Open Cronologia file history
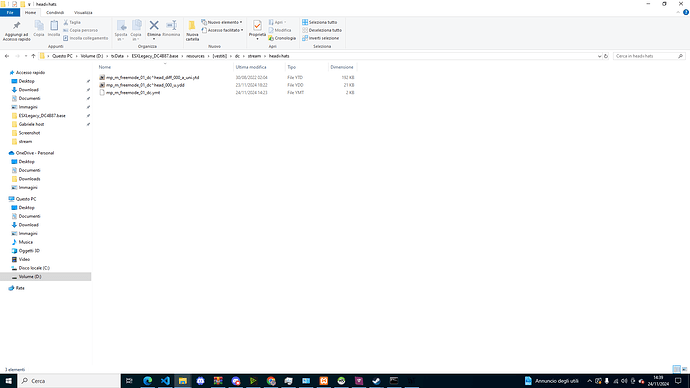This screenshot has height=388, width=690. click(x=282, y=38)
